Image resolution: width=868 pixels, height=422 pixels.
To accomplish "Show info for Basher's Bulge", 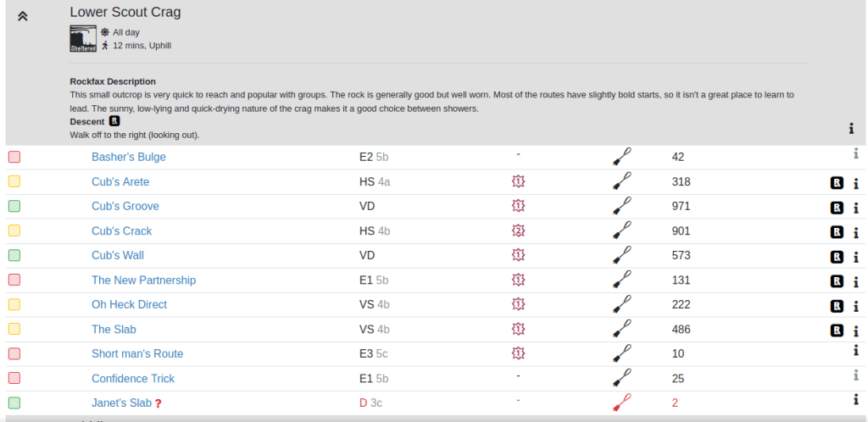I will 856,153.
